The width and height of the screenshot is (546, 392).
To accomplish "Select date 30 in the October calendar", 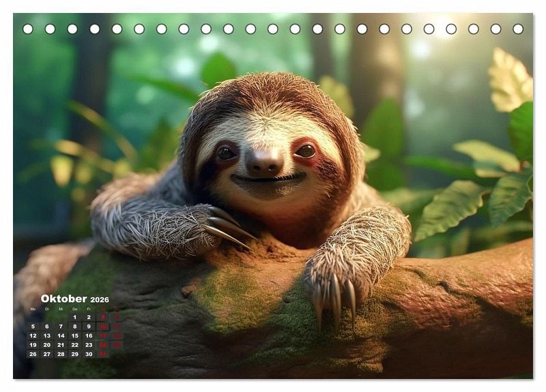I will 89,354.
